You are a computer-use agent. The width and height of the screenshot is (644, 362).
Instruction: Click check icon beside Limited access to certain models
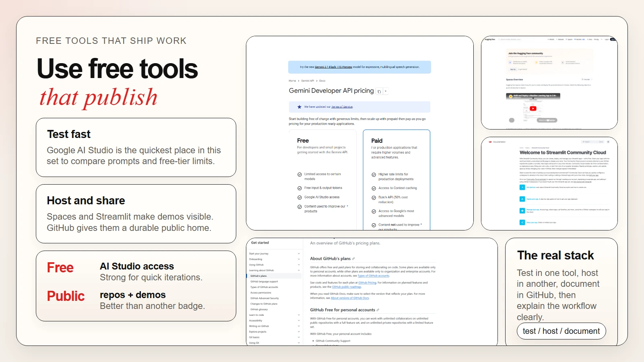coord(299,175)
